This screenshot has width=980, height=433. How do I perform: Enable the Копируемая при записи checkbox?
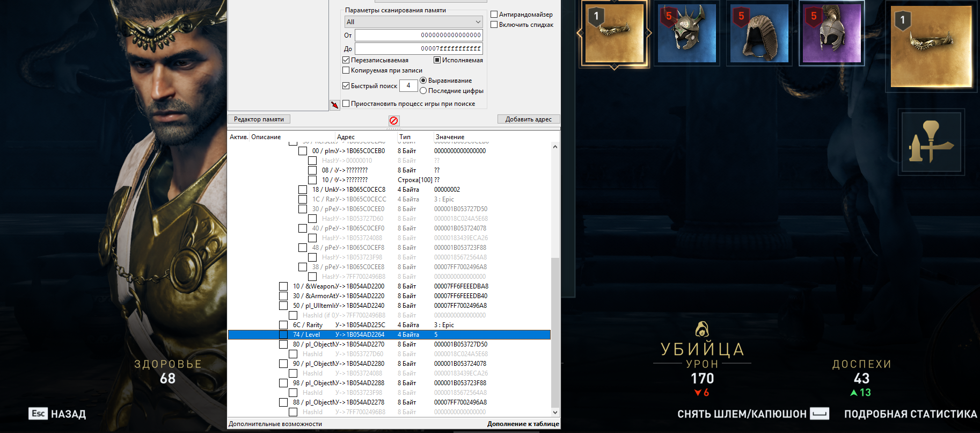pos(346,70)
